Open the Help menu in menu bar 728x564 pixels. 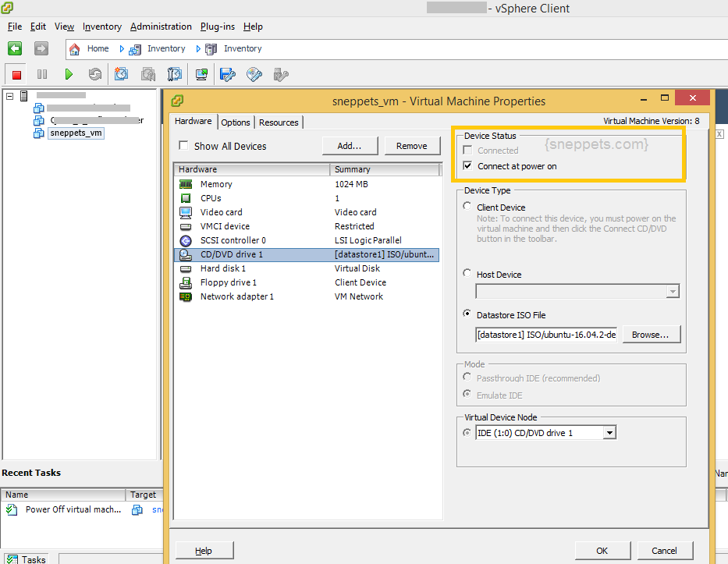click(x=253, y=27)
